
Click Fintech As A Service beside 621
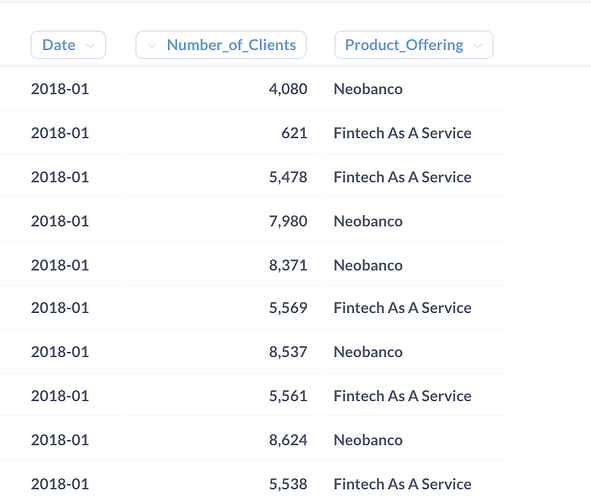pos(402,133)
